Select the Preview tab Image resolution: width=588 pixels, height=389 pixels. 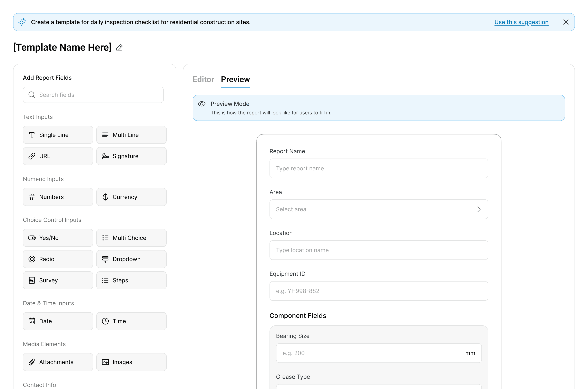(235, 79)
